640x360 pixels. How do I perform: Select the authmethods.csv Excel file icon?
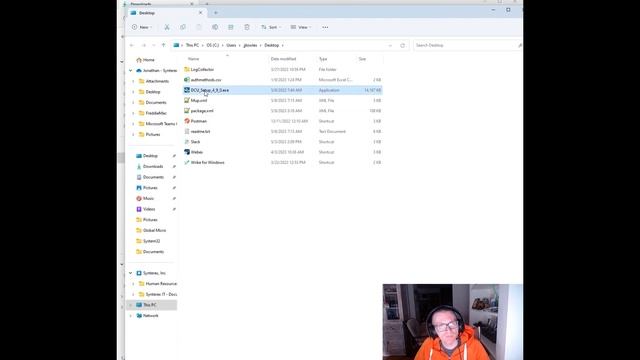187,80
